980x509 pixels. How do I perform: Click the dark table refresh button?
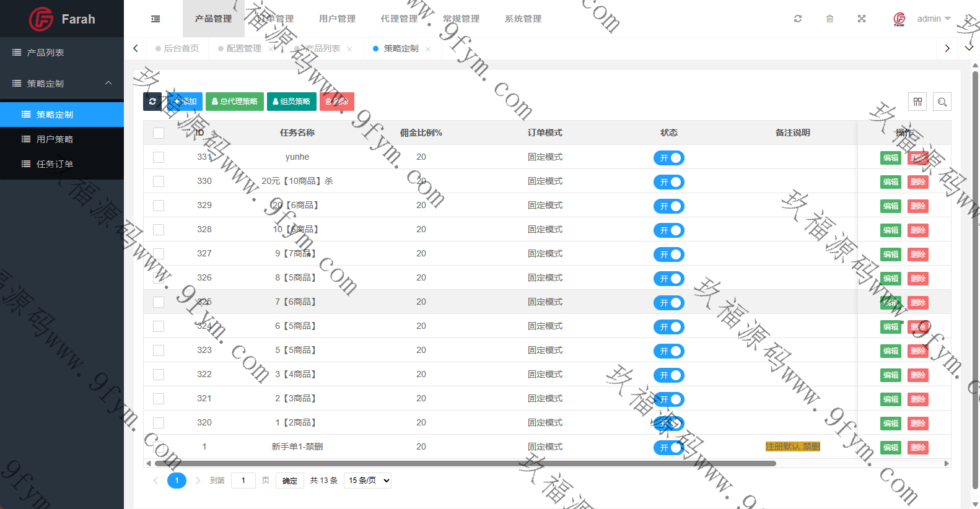point(152,102)
